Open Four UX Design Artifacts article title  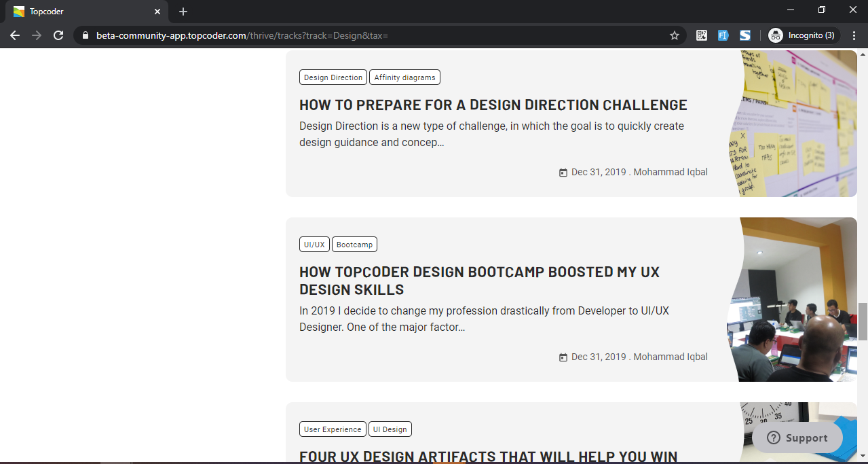coord(489,457)
